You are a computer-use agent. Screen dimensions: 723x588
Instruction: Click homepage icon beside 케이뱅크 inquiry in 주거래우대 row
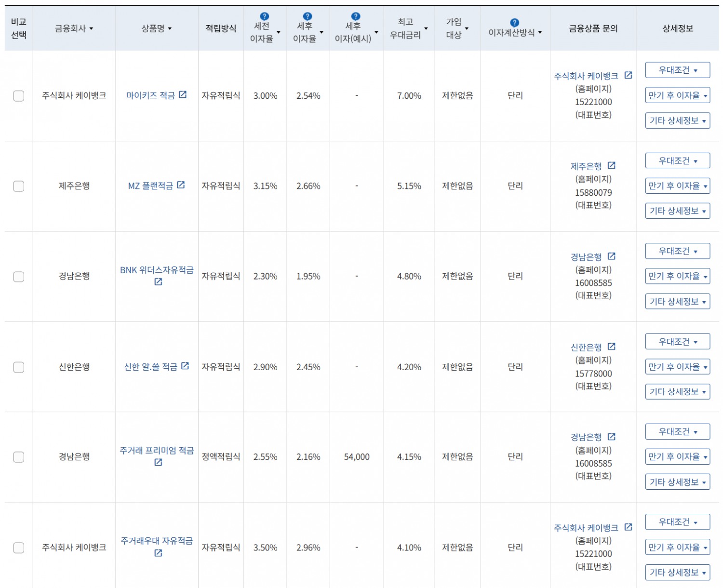[x=628, y=527]
